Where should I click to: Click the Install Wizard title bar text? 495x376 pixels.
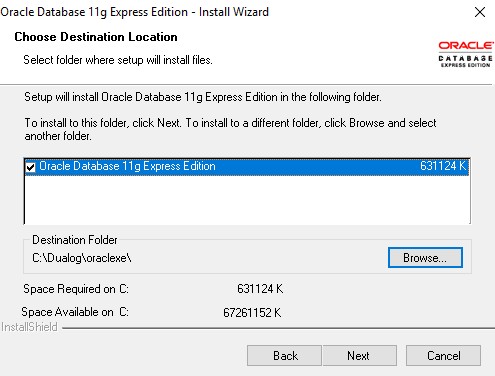click(135, 12)
